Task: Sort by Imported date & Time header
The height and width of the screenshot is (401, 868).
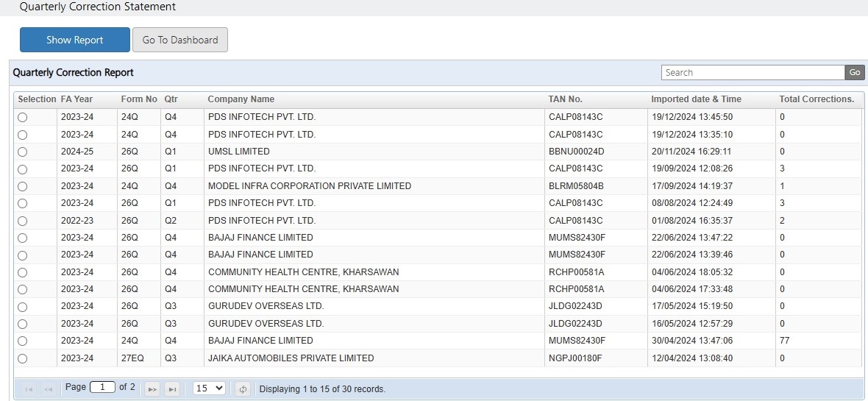Action: (696, 99)
